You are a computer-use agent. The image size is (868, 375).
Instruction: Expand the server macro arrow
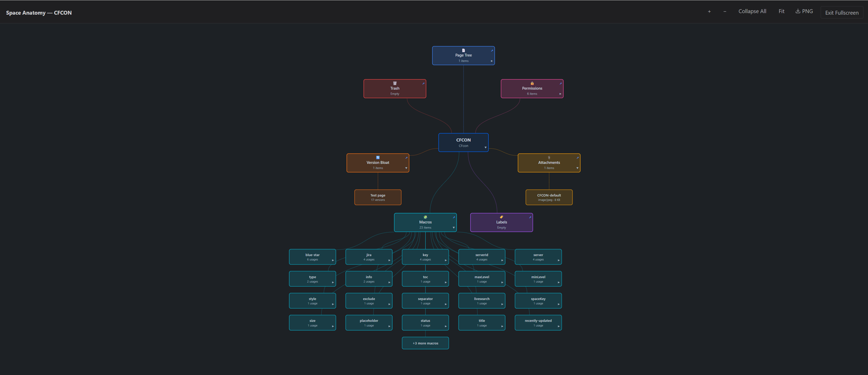pyautogui.click(x=559, y=260)
